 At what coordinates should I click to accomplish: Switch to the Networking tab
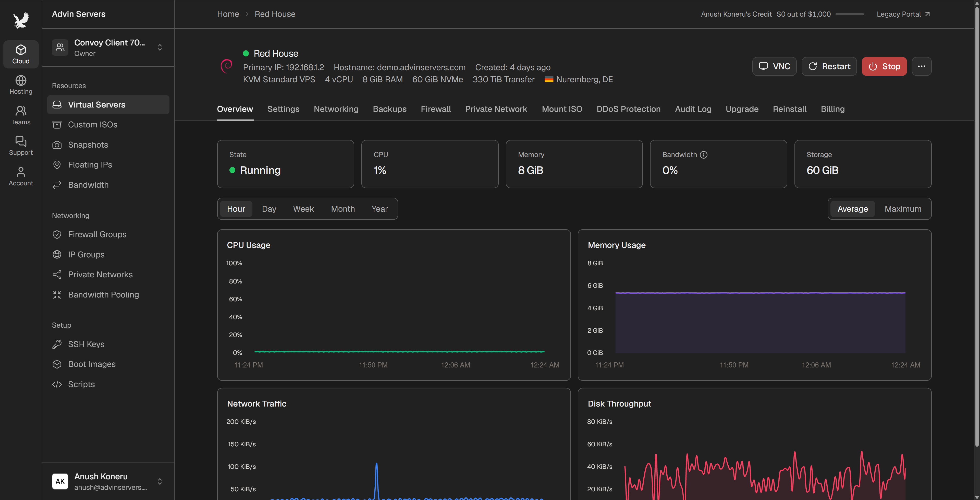click(x=336, y=109)
